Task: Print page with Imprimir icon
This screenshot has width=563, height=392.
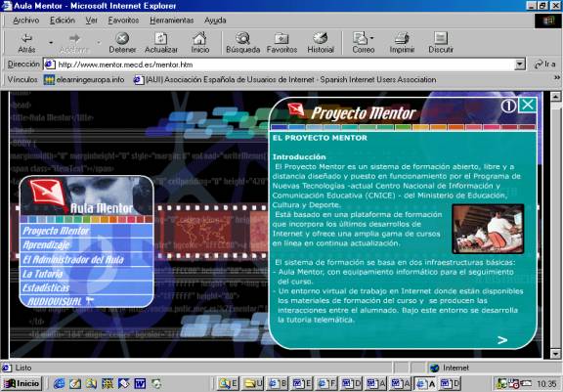Action: pyautogui.click(x=402, y=43)
